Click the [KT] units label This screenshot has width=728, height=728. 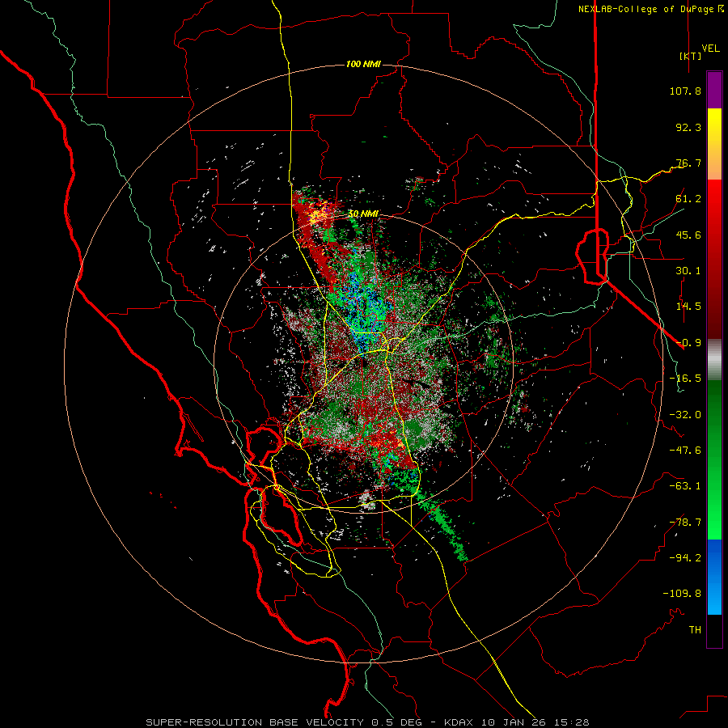tap(690, 56)
